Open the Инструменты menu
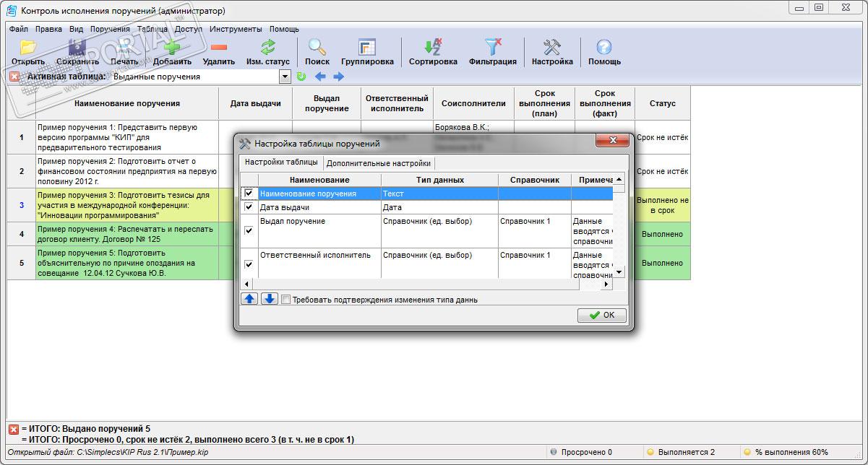This screenshot has height=465, width=868. click(236, 30)
